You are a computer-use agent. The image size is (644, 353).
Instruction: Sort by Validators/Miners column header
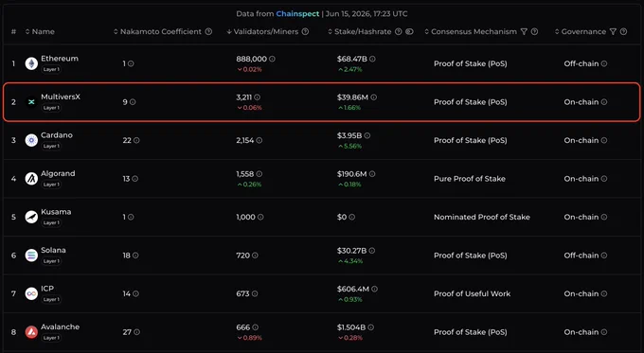pos(263,31)
